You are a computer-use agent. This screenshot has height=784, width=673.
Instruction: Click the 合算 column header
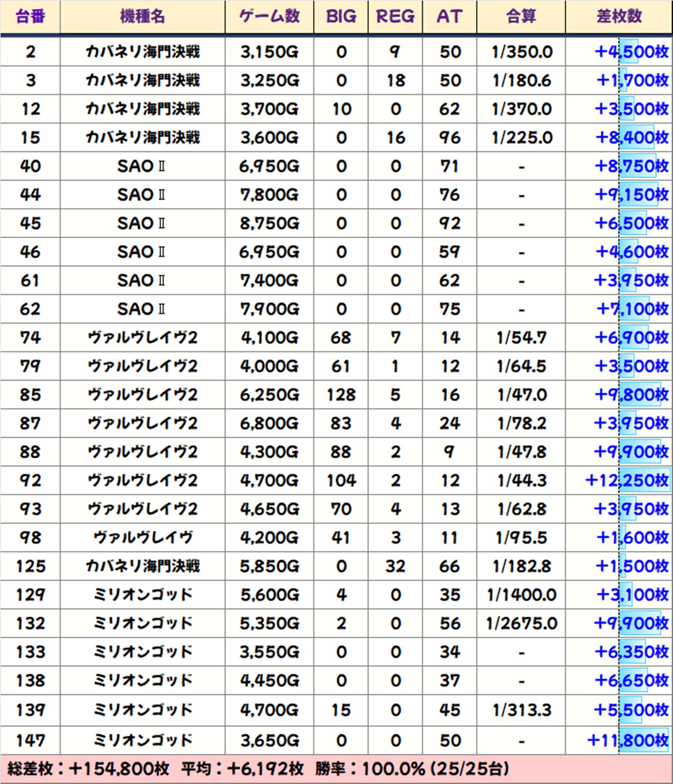521,16
